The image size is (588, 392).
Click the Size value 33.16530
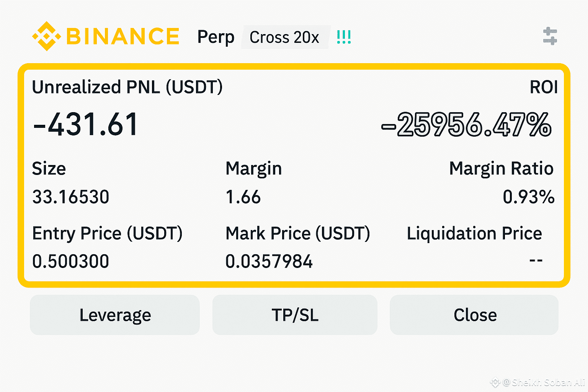point(71,197)
